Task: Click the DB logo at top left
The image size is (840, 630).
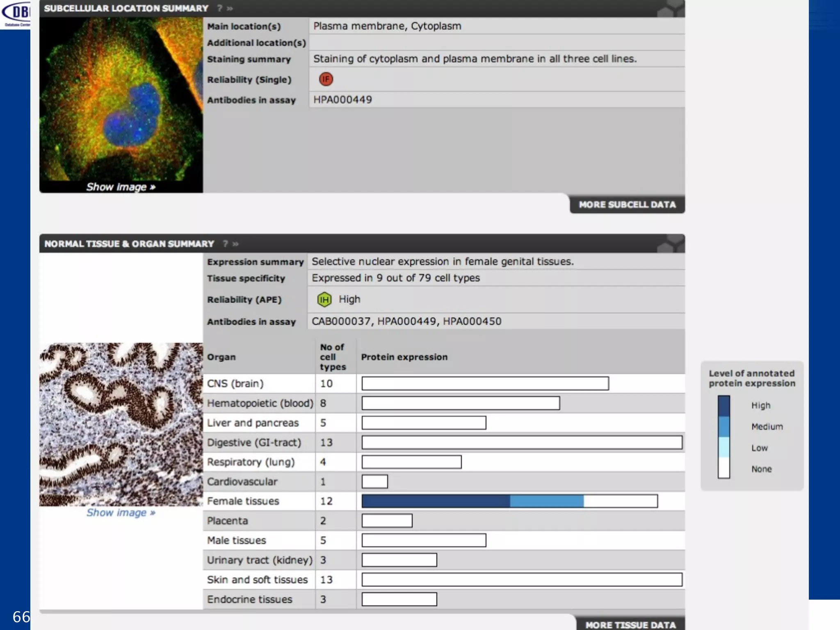Action: [16, 14]
